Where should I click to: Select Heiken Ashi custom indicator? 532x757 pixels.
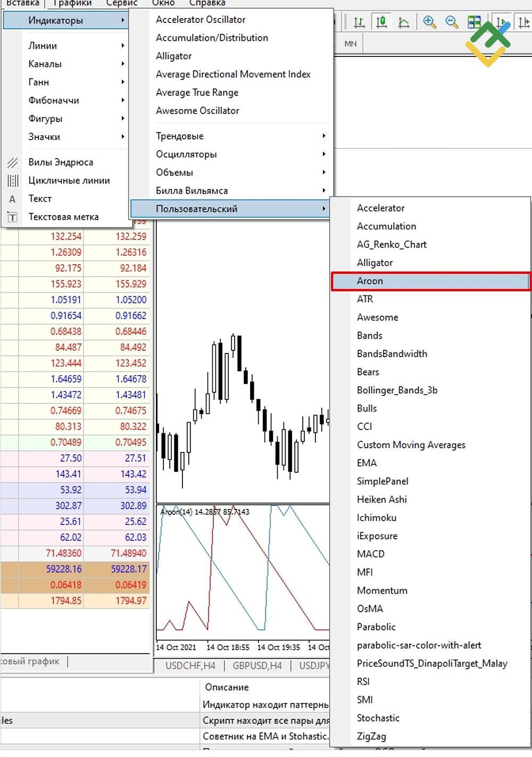430,500
